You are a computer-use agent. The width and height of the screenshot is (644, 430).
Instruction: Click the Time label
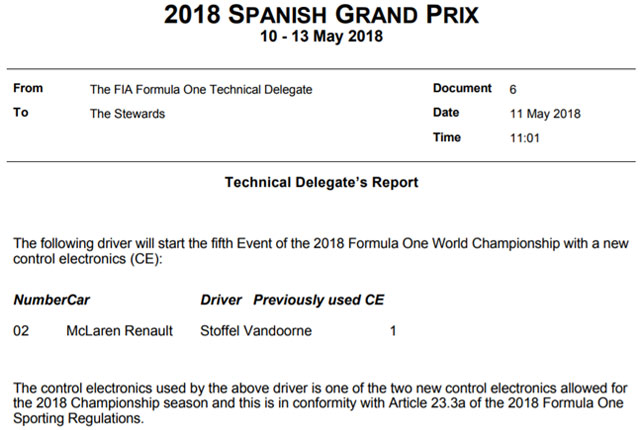(447, 137)
